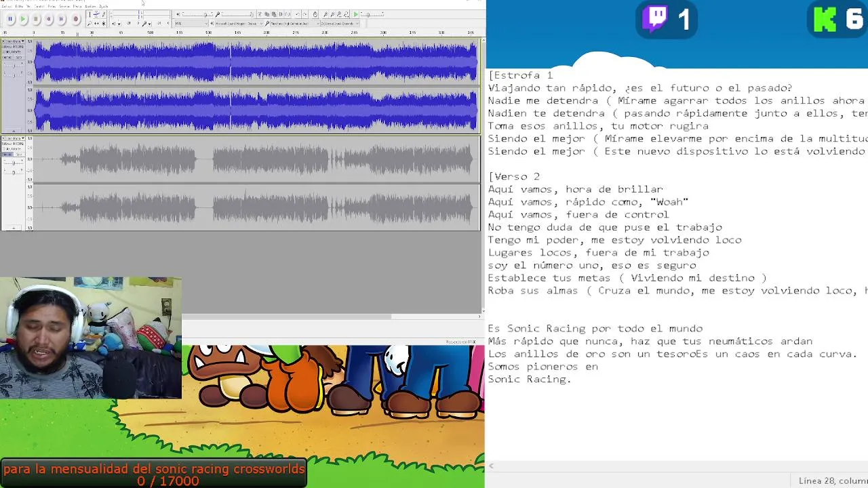Adjust the recording volume slider

(x=237, y=14)
